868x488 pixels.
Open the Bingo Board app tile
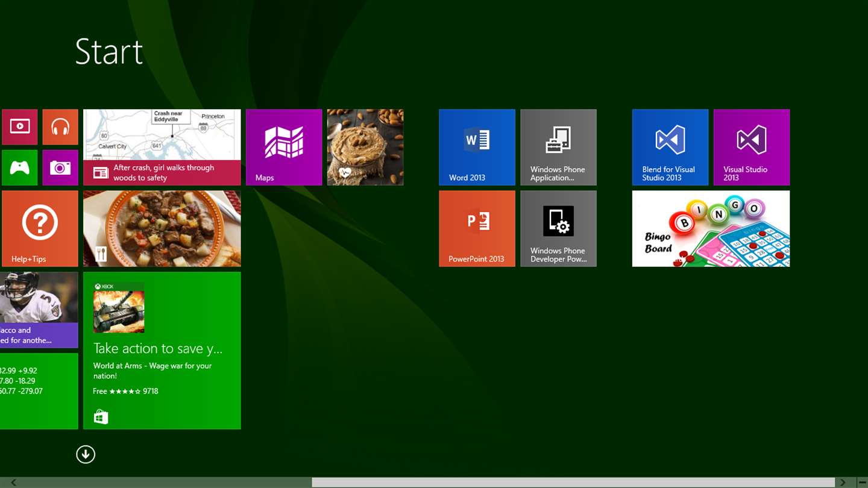click(711, 228)
